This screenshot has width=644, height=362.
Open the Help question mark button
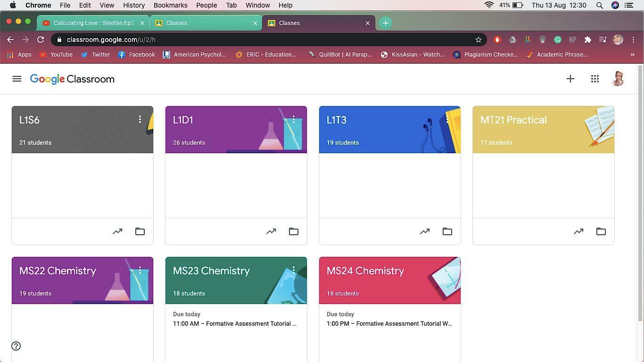(x=16, y=346)
